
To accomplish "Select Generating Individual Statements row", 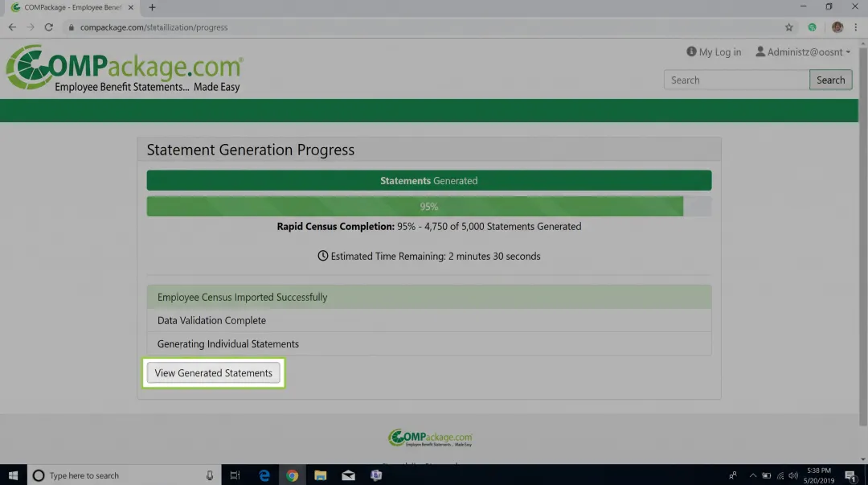I will tap(429, 343).
